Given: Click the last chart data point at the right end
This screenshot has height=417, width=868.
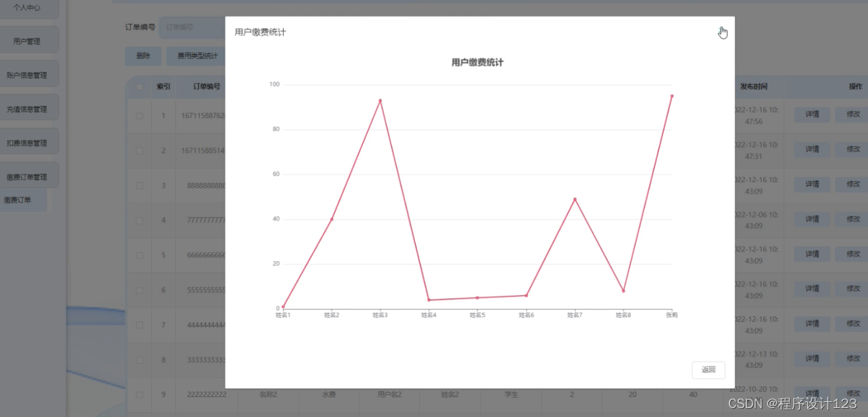Looking at the screenshot, I should pyautogui.click(x=672, y=96).
